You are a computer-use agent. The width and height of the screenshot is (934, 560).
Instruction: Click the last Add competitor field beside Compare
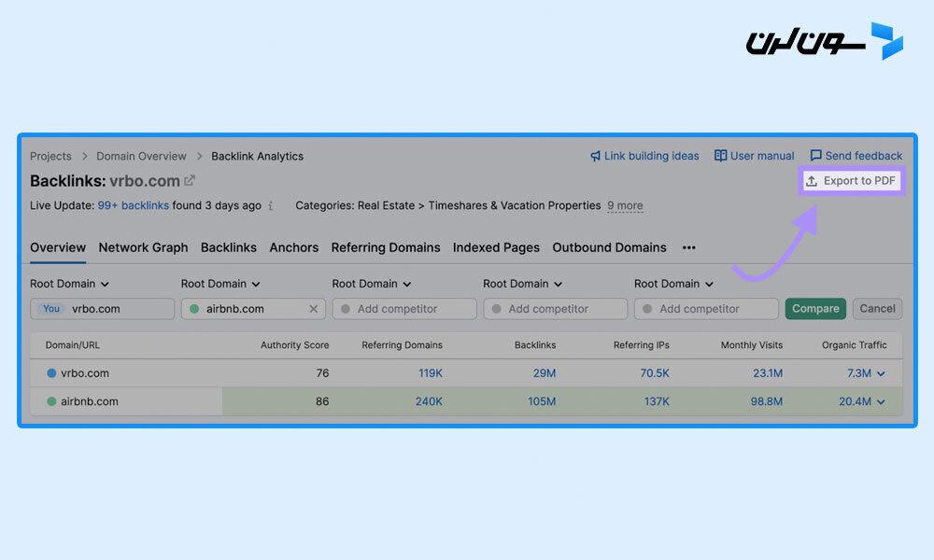706,309
